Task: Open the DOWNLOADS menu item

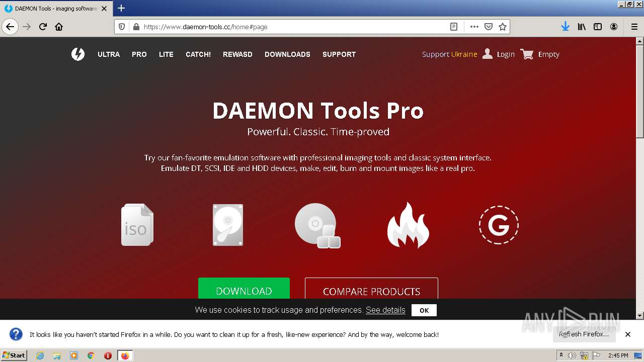Action: (287, 54)
